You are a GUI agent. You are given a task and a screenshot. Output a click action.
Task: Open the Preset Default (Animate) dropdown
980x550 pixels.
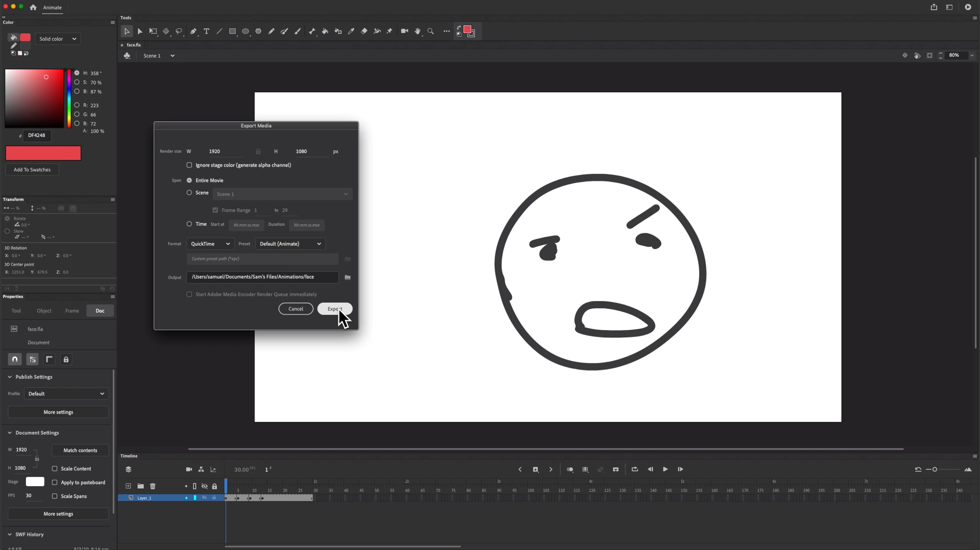(290, 244)
